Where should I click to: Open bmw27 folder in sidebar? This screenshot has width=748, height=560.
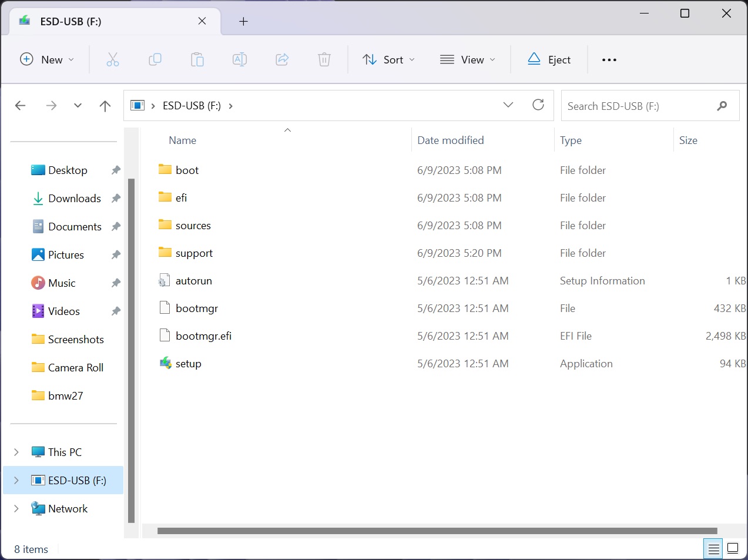pyautogui.click(x=65, y=396)
